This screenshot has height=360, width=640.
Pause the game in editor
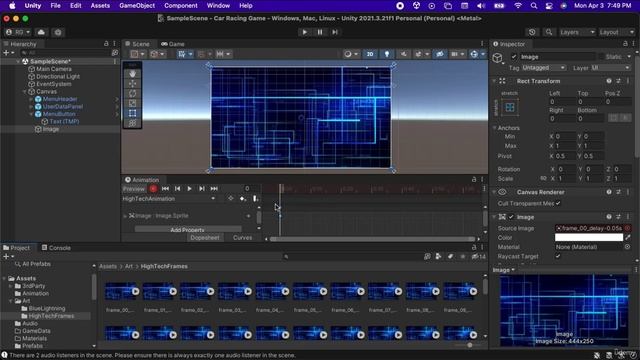tap(320, 32)
